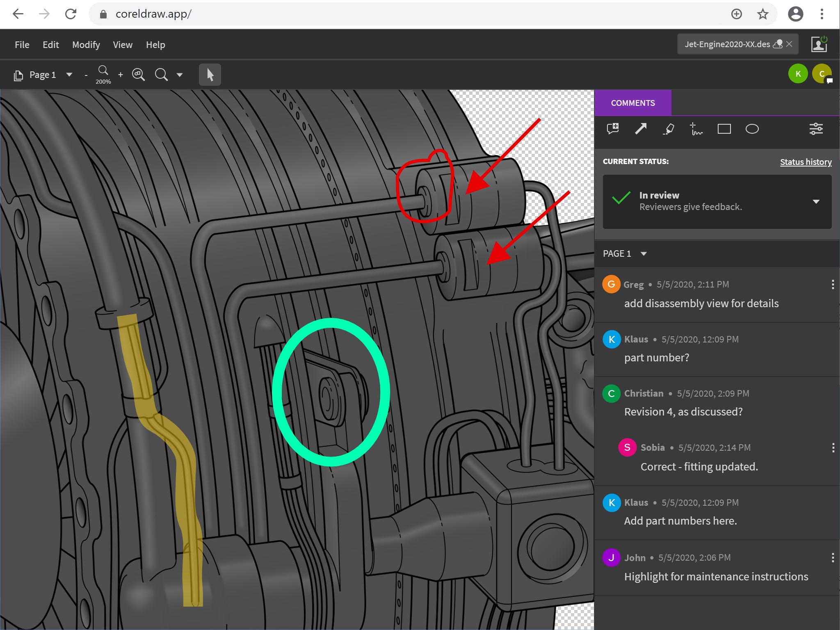Select the highlighter annotation tool
Image resolution: width=840 pixels, height=630 pixels.
669,128
